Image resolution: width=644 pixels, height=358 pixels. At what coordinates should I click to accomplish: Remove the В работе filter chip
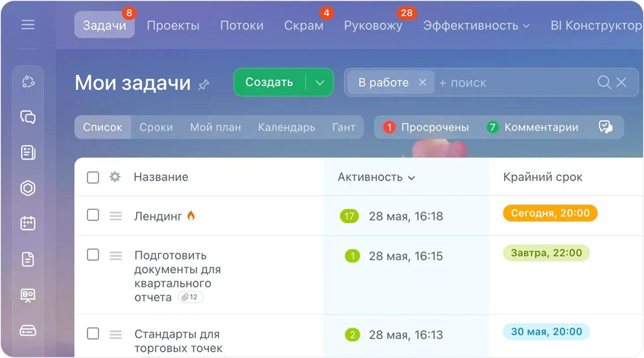[422, 82]
